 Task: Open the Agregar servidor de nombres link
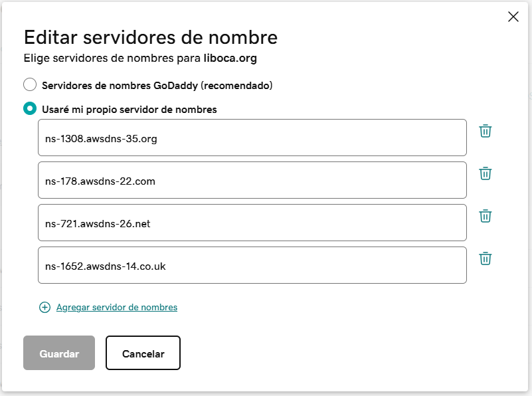coord(117,307)
